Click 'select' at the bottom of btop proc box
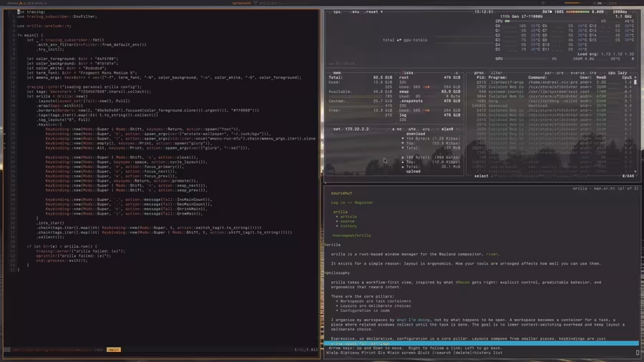Viewport: 644px width, 362px height. (482, 176)
